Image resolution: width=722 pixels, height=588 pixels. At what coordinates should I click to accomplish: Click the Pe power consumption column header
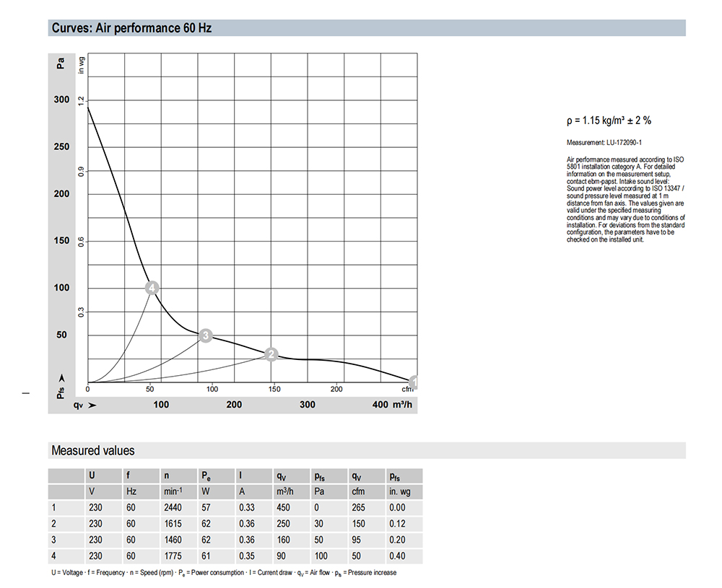pos(206,476)
